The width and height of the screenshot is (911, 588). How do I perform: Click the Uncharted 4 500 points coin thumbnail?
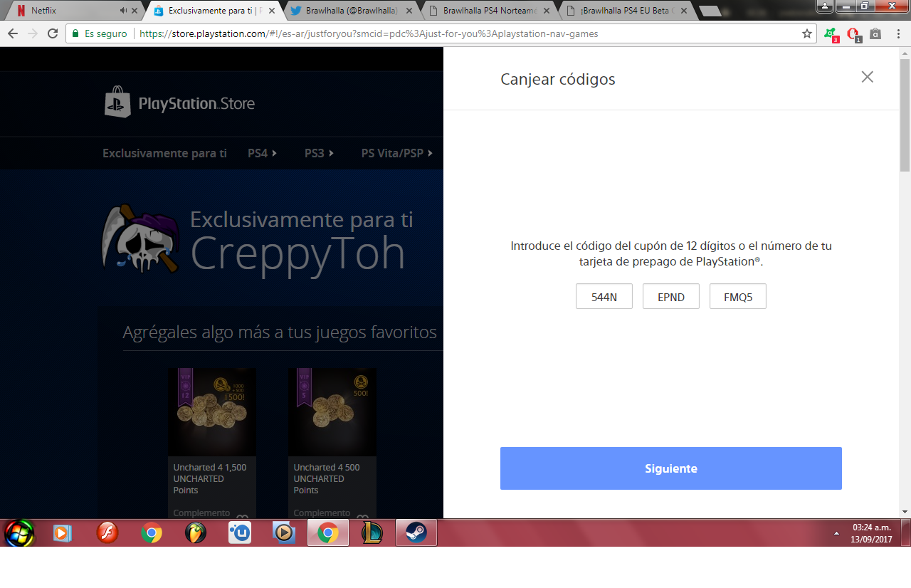pos(332,411)
